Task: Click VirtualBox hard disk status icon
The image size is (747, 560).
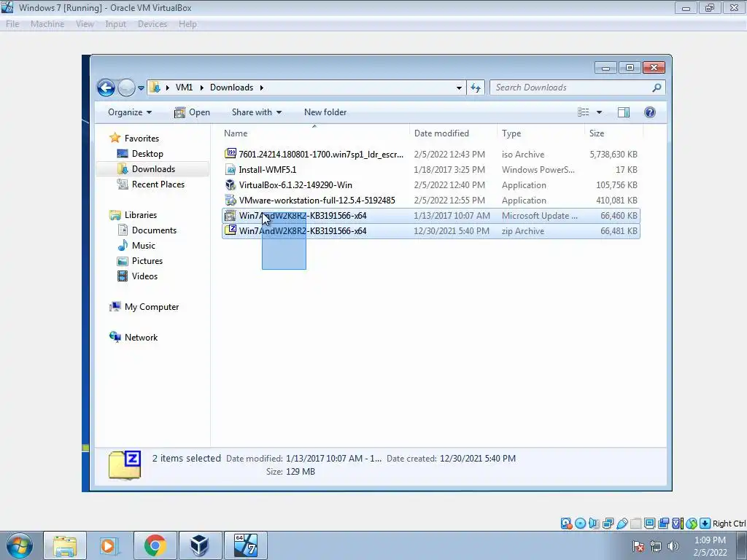Action: pyautogui.click(x=566, y=524)
